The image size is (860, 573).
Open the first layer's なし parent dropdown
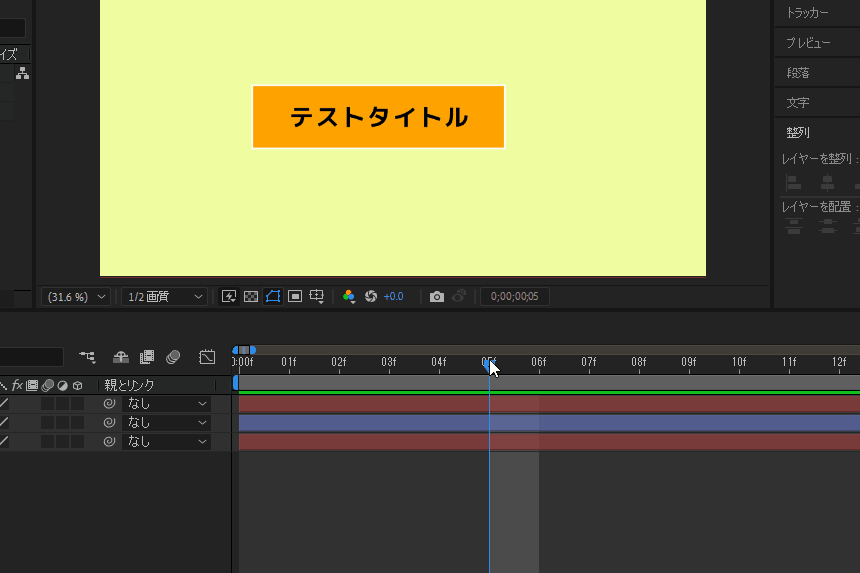(166, 404)
